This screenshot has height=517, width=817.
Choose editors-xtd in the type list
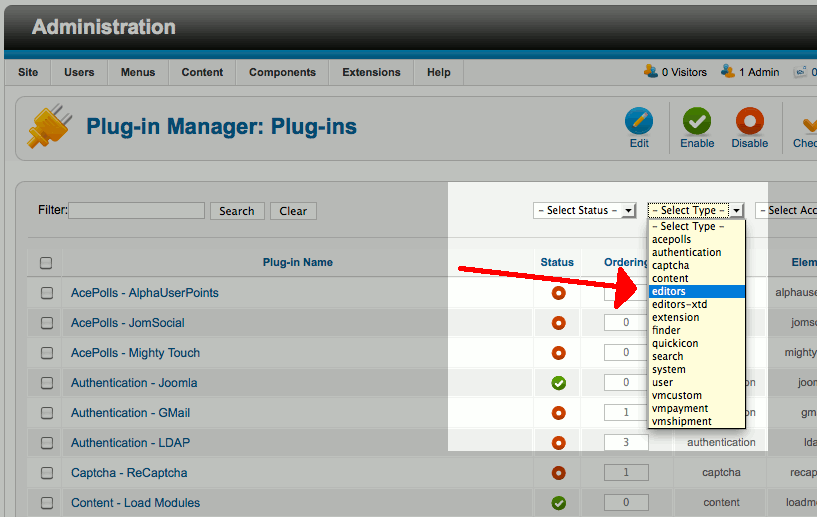click(697, 304)
